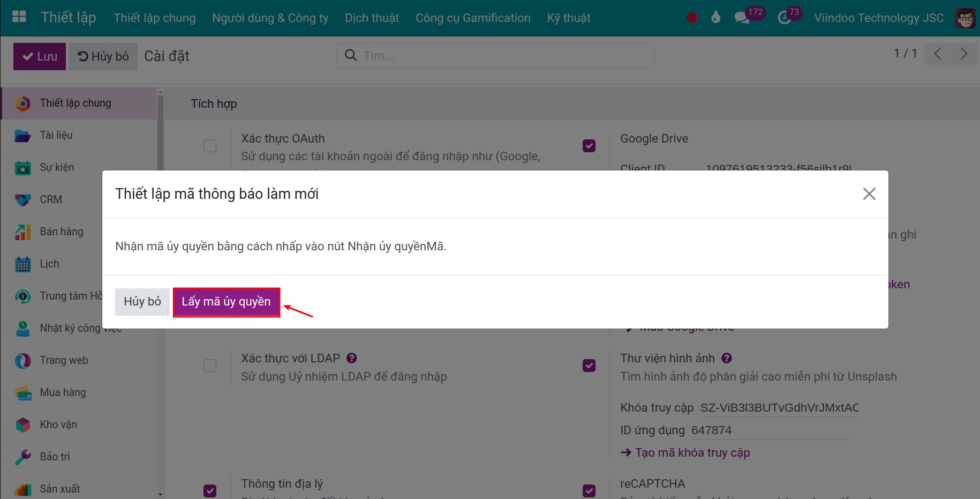Click help icon next to Thư viện hình ảnh
Screen dimensions: 980x499
(x=727, y=358)
